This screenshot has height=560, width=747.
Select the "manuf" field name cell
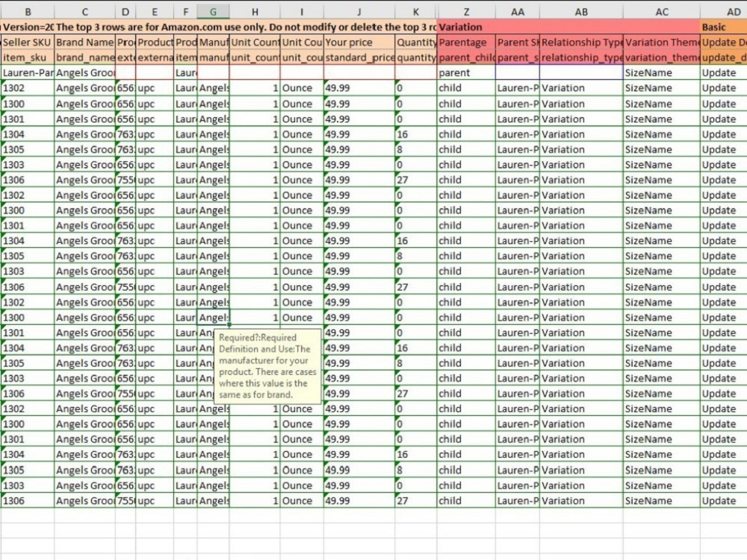tap(213, 57)
